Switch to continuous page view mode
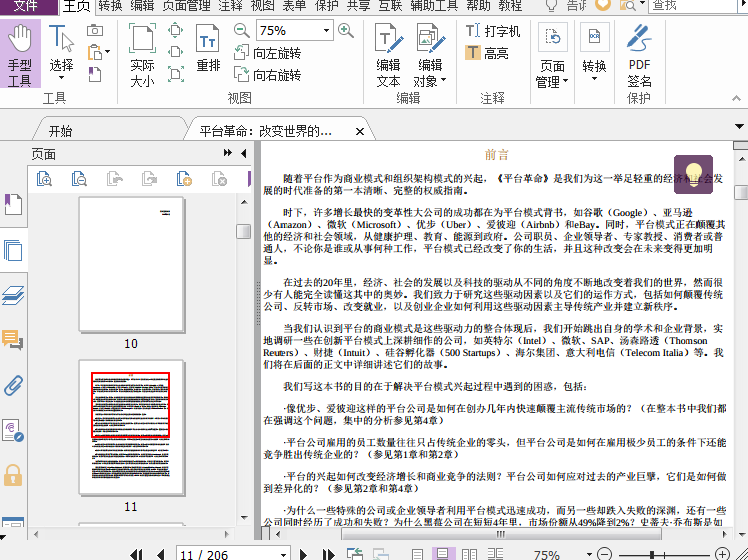Screen dimensions: 748x560 (x=442, y=554)
